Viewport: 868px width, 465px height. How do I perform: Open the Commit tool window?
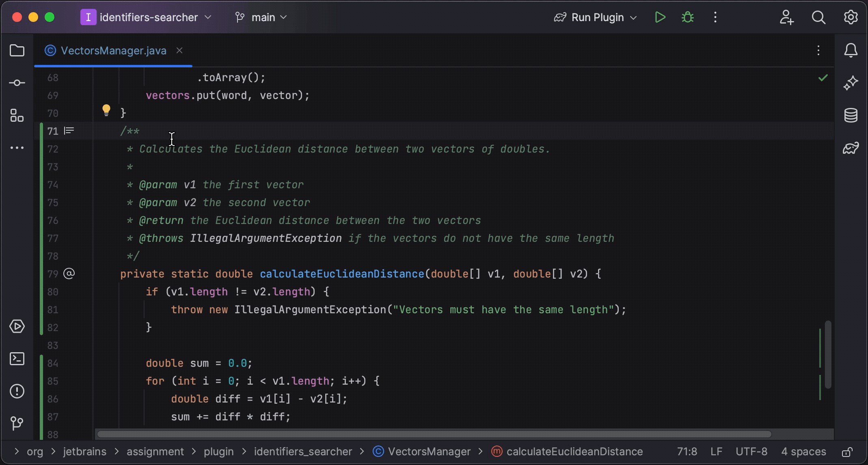pos(17,82)
